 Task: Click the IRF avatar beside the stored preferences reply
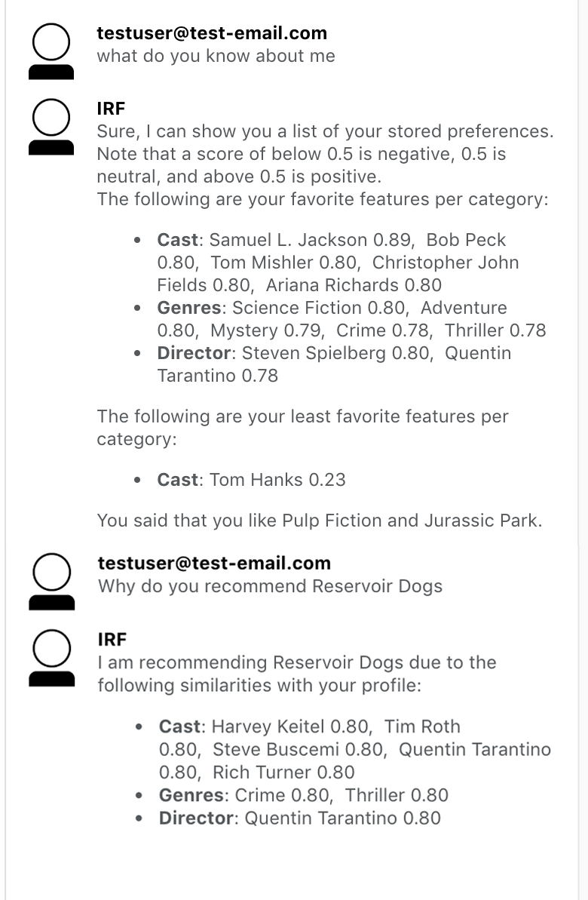tap(51, 126)
